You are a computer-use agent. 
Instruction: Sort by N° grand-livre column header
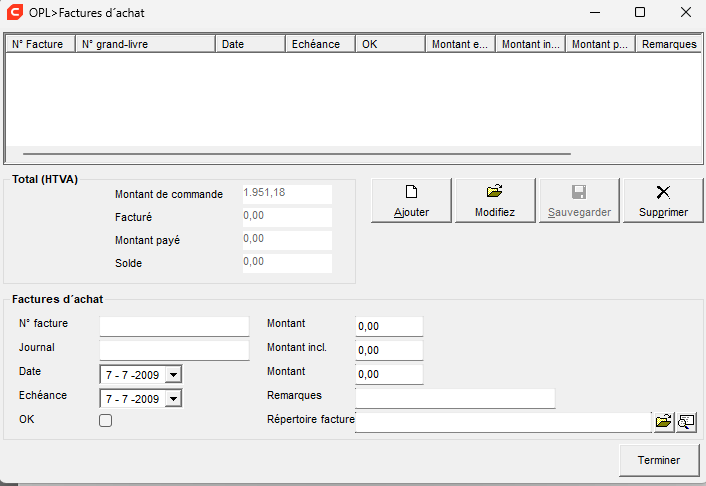145,44
